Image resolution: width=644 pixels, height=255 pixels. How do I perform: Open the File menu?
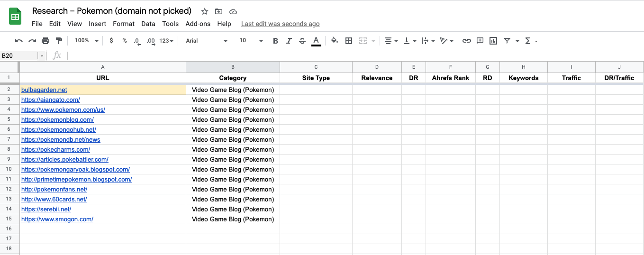(37, 24)
